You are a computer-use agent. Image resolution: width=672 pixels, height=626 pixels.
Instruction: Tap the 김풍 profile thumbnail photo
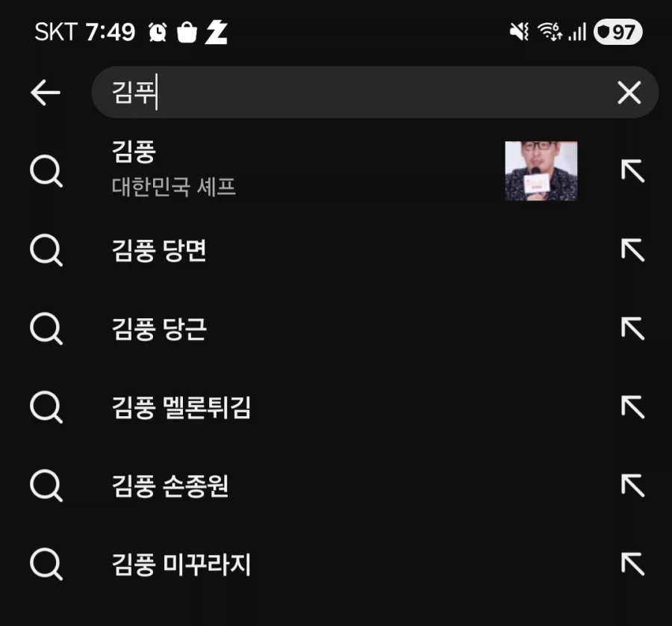click(x=541, y=172)
